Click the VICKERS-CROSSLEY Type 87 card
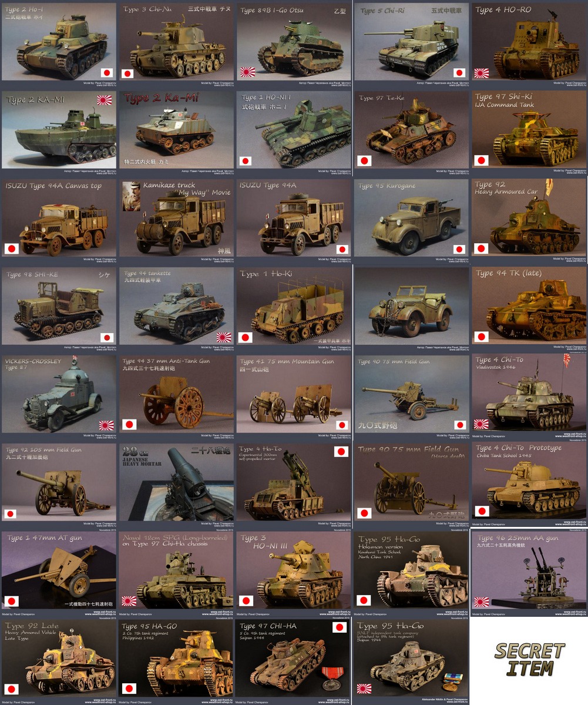The height and width of the screenshot is (705, 588). point(59,395)
